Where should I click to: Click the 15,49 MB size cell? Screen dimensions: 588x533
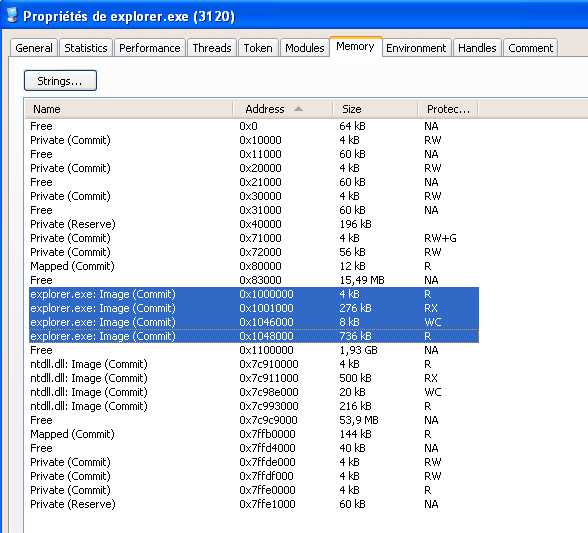[x=362, y=280]
